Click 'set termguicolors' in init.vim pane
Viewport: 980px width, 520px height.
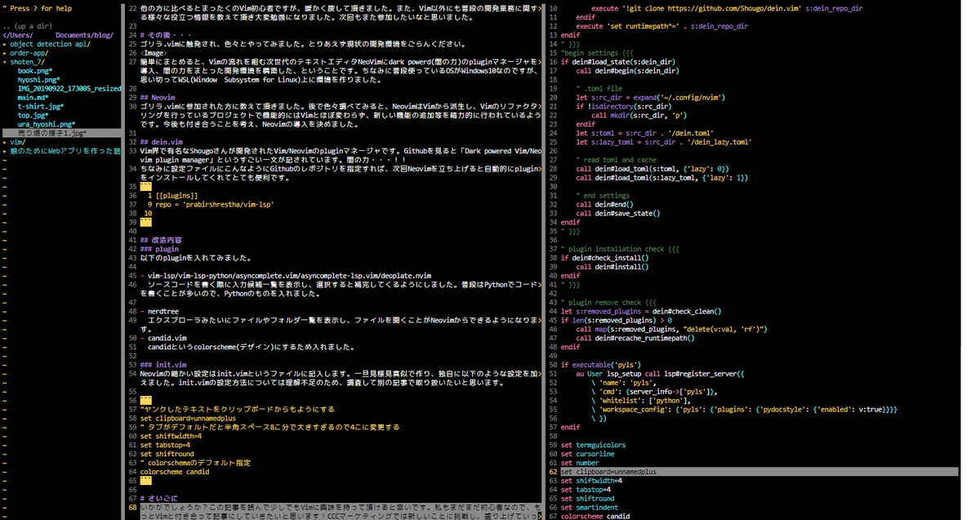click(x=594, y=445)
